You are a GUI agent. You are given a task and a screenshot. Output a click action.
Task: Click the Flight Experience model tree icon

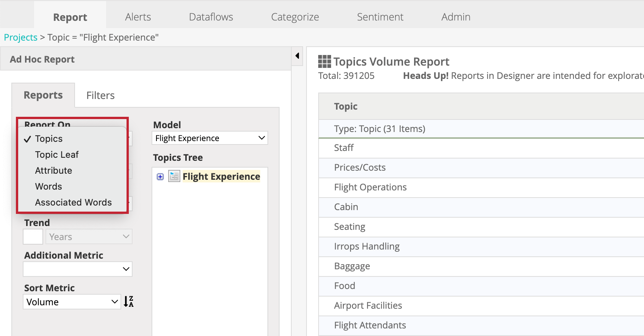pyautogui.click(x=174, y=176)
